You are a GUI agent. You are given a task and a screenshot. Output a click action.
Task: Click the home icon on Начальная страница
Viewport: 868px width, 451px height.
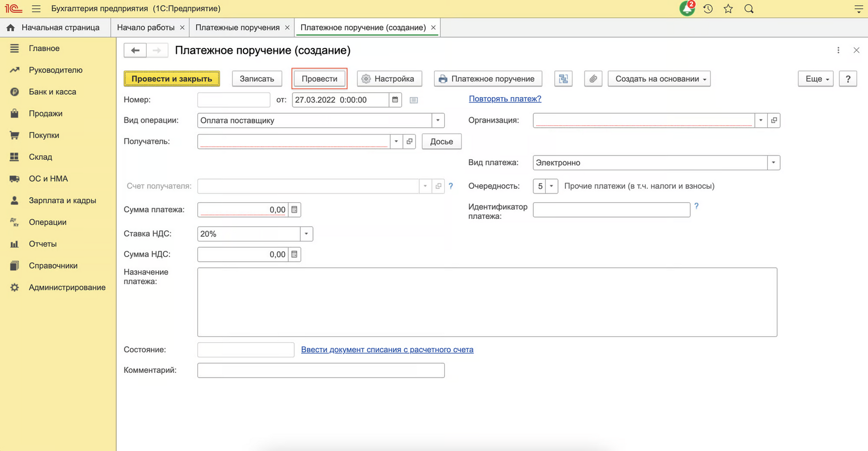[x=11, y=27]
